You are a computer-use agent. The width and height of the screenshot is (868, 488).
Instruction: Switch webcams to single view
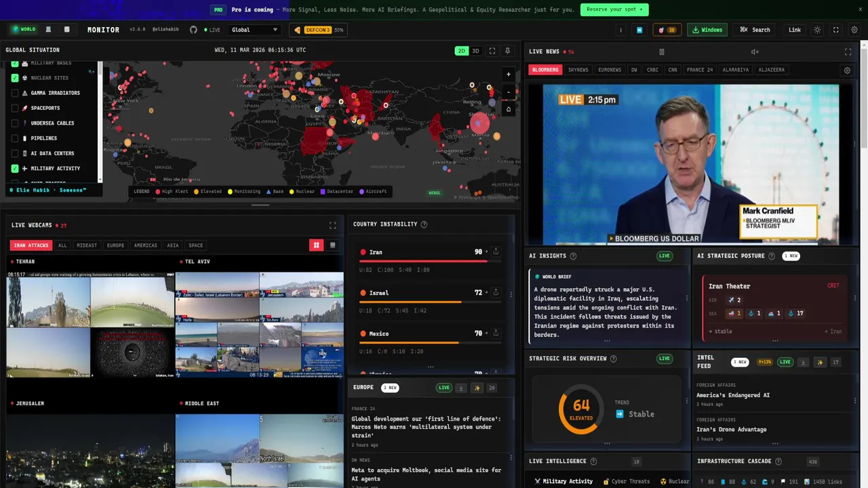point(332,245)
